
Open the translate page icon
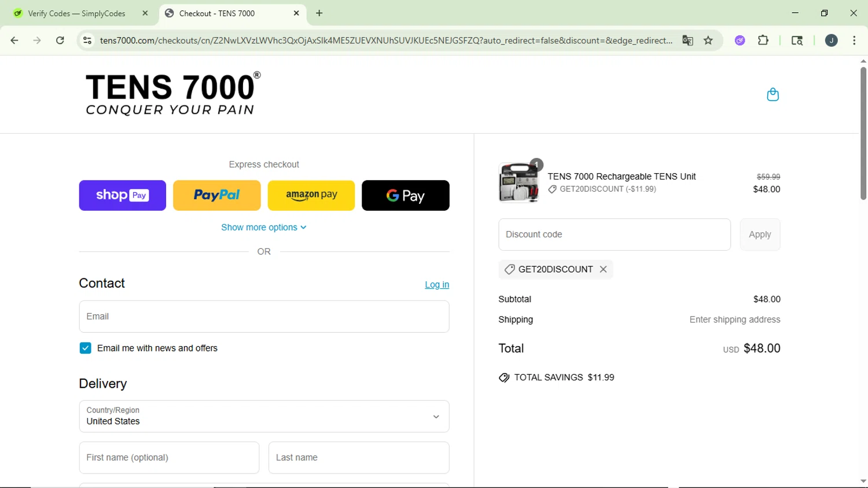pos(687,41)
